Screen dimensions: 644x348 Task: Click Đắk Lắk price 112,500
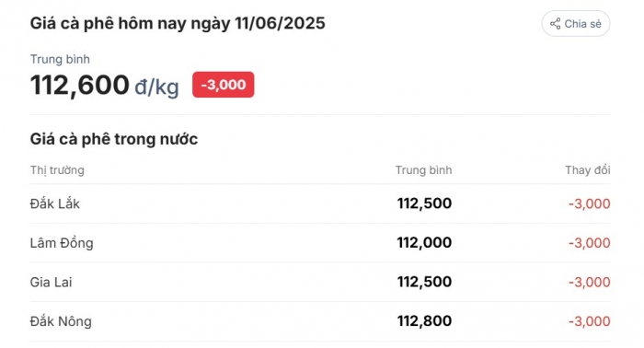[424, 203]
